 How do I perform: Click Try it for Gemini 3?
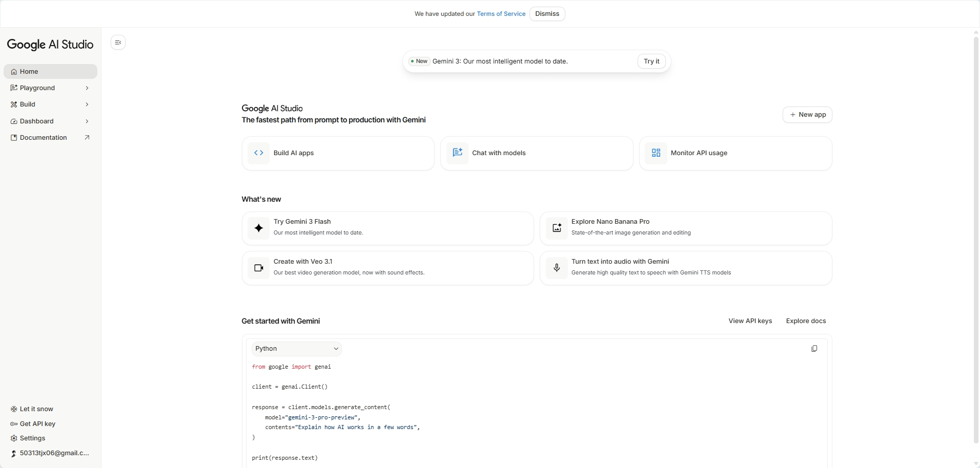pos(651,61)
